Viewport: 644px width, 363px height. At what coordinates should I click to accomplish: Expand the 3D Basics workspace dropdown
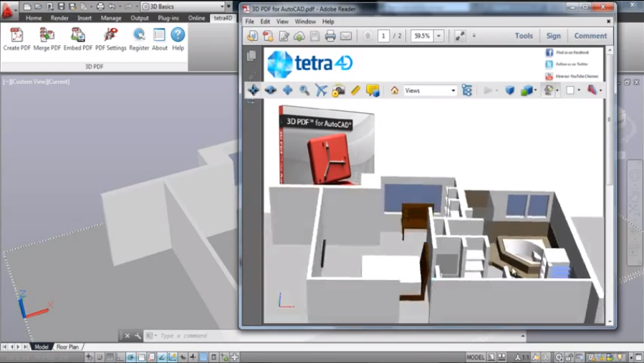[x=222, y=6]
